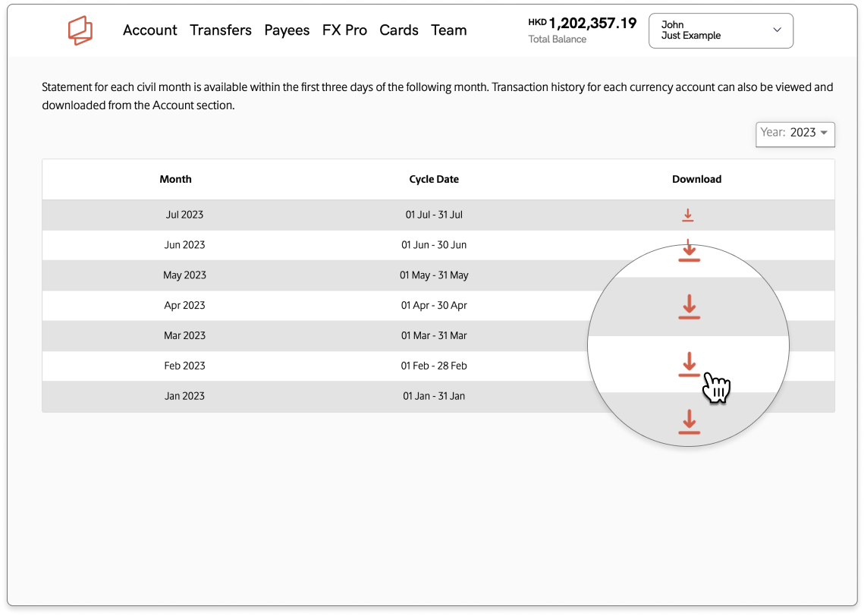Click cycle date 01 Jun - 30 Jun
Viewport: 864px width, 616px height.
(434, 245)
